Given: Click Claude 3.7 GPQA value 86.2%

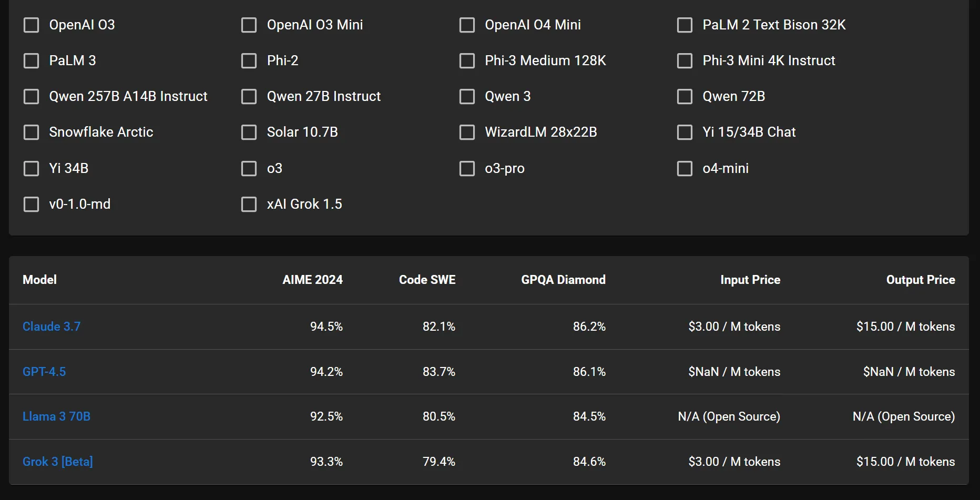Looking at the screenshot, I should point(589,326).
